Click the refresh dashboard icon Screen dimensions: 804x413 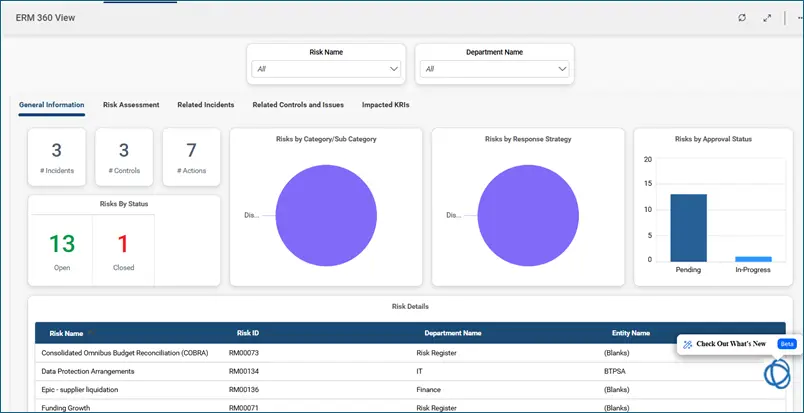coord(741,18)
